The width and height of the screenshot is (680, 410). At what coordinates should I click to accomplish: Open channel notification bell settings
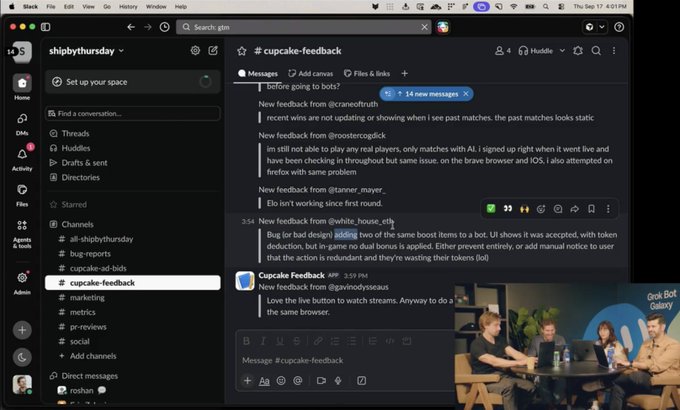(578, 51)
